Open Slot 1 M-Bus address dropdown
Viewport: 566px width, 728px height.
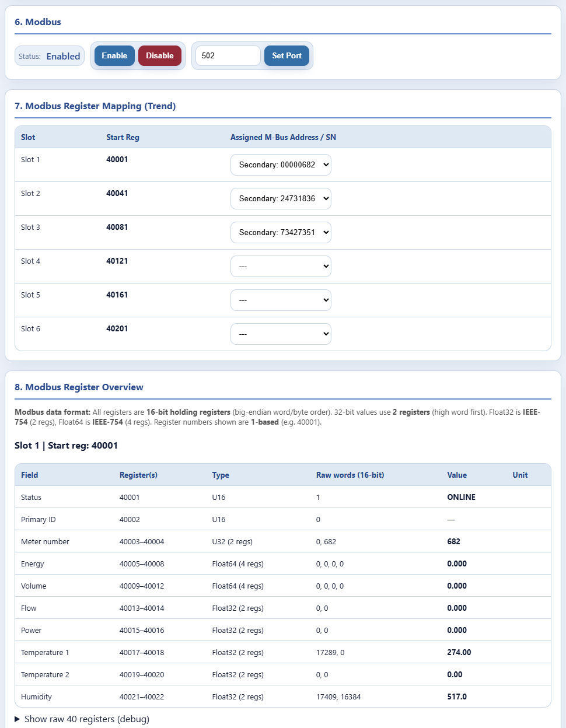pyautogui.click(x=281, y=164)
